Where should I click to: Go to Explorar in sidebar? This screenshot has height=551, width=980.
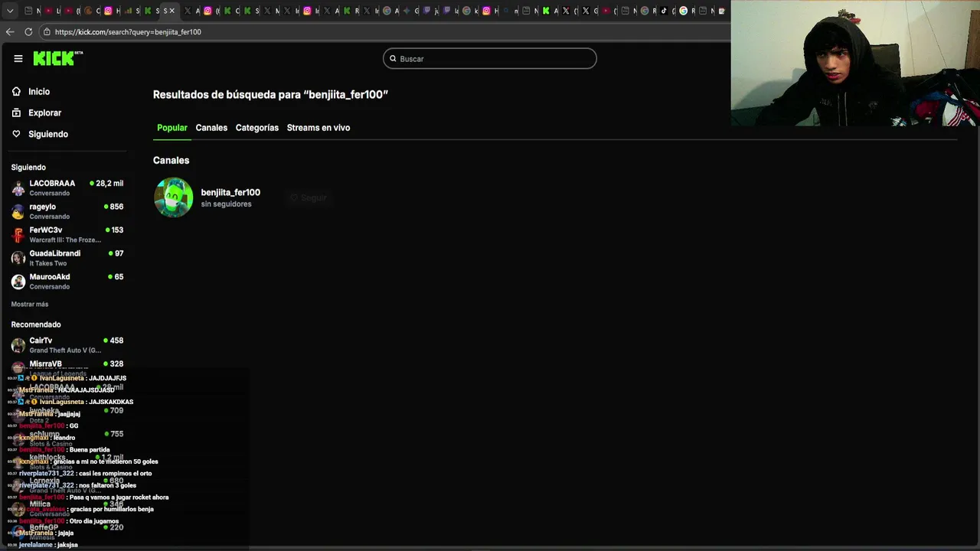(x=45, y=113)
